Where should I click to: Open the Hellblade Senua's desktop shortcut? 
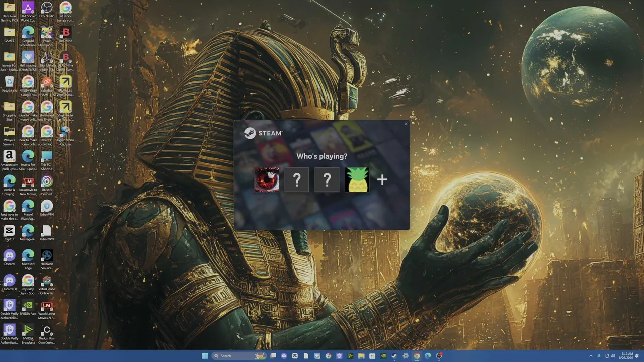click(47, 259)
